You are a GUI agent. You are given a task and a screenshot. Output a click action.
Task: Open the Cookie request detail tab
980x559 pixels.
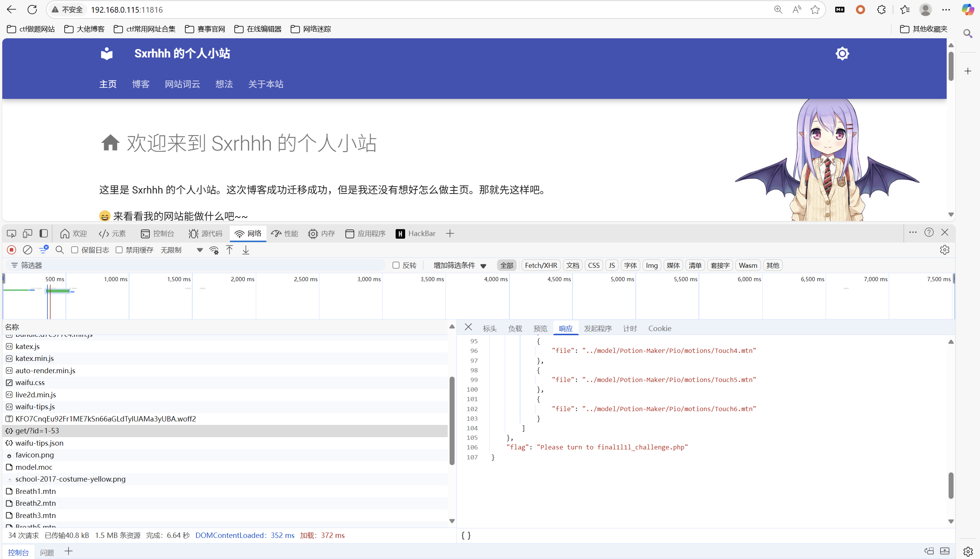[659, 328]
